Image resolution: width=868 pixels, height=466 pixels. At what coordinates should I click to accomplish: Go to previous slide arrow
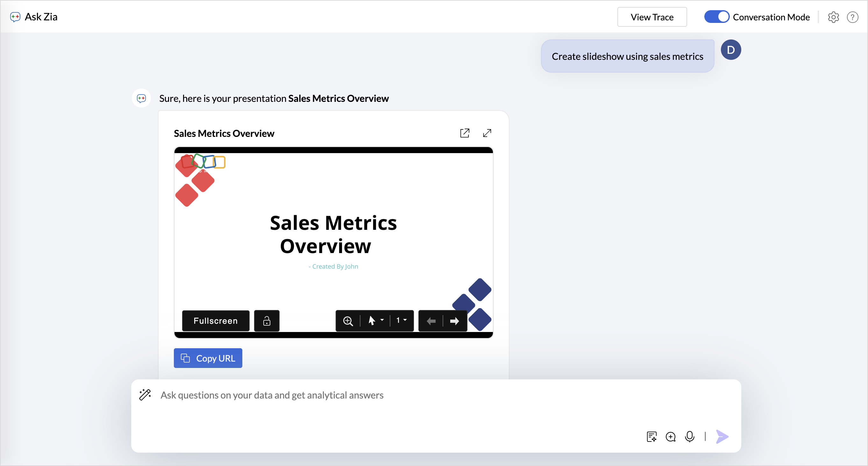point(431,321)
